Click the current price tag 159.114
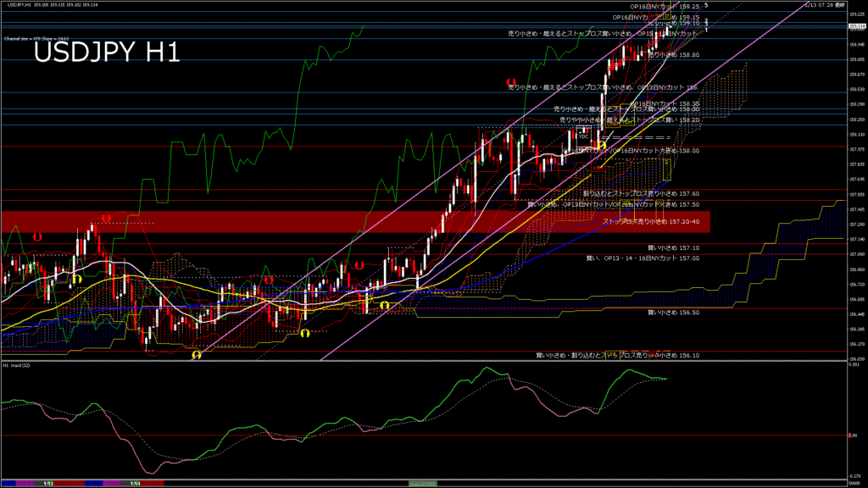 click(857, 26)
